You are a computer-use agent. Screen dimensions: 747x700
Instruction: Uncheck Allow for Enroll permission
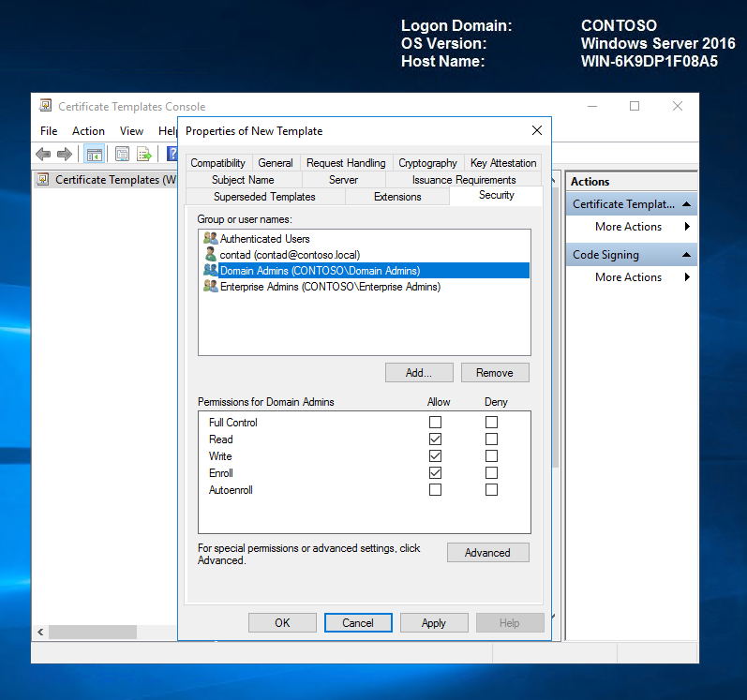[x=435, y=472]
